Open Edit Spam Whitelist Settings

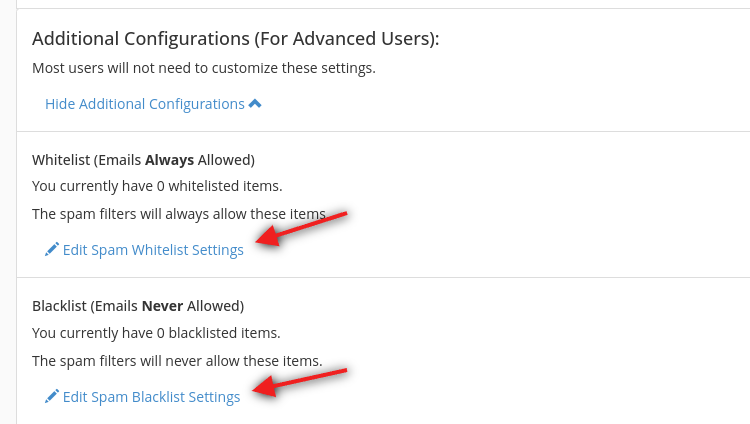click(144, 250)
